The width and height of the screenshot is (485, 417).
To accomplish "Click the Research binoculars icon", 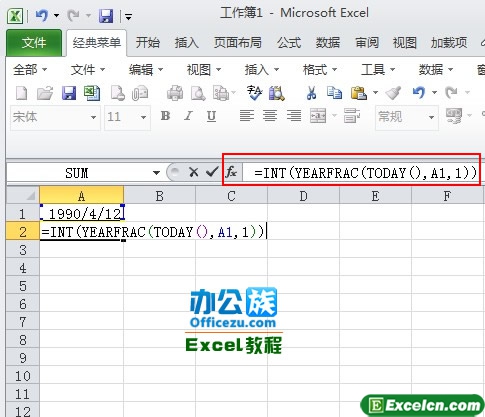I will pyautogui.click(x=277, y=93).
